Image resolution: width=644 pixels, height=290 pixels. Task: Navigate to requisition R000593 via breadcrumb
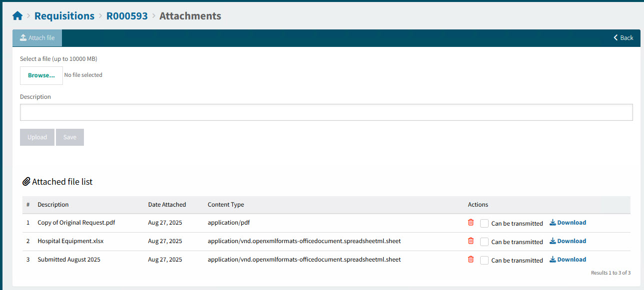click(x=127, y=15)
